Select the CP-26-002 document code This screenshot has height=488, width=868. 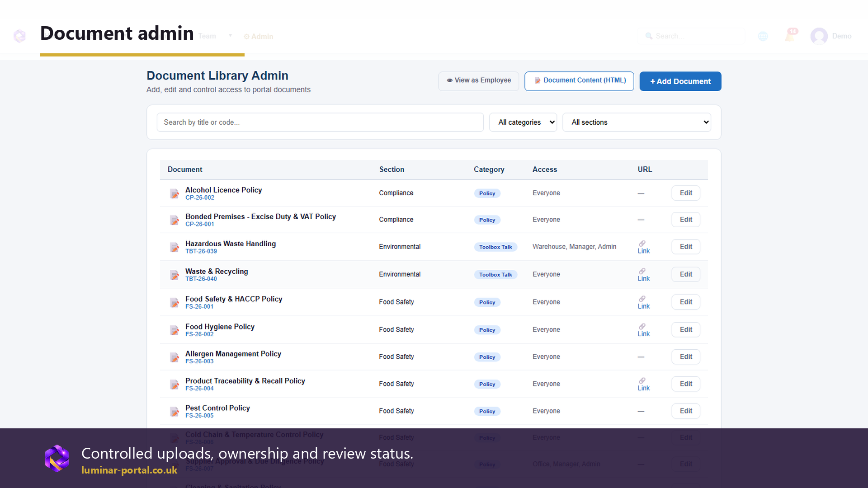200,198
